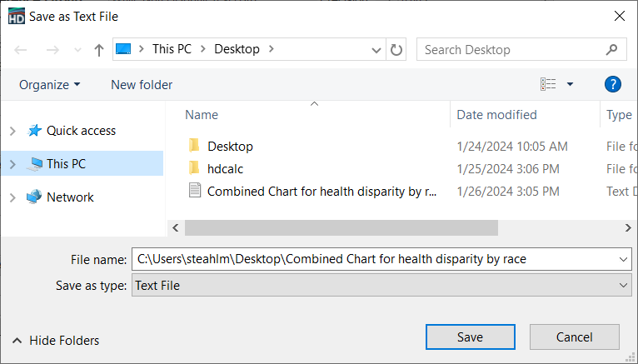
Task: Refresh the Desktop folder listing
Action: (396, 50)
